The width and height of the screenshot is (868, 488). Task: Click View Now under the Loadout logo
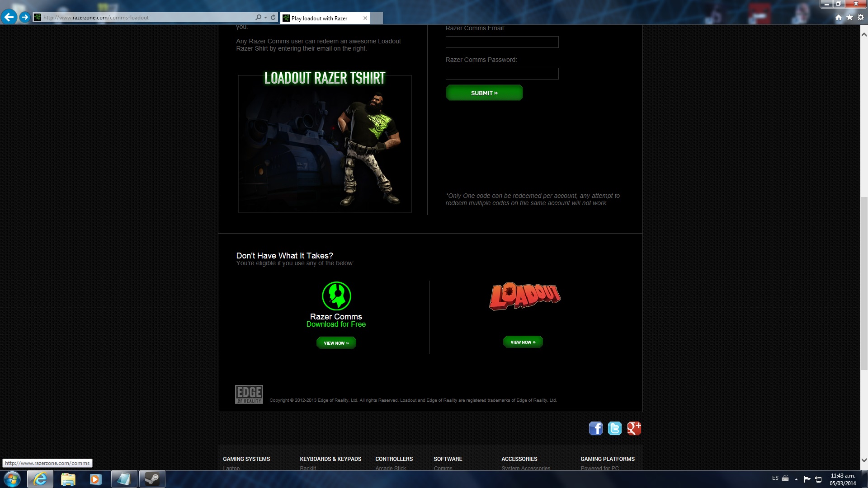coord(523,342)
